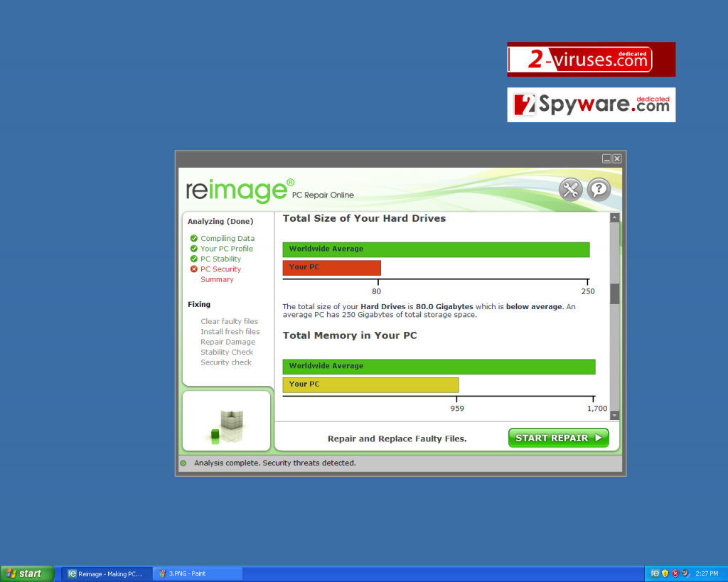728x582 pixels.
Task: Click the yellow Your PC memory bar
Action: pos(370,384)
